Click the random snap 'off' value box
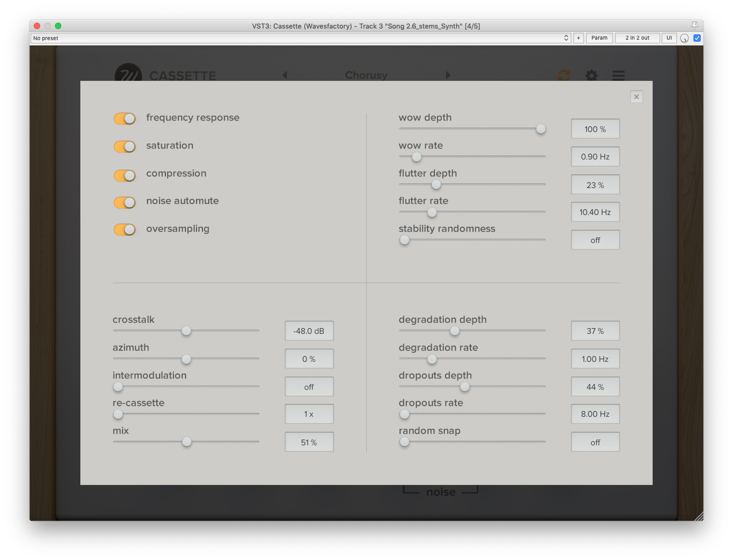This screenshot has width=733, height=560. point(595,442)
